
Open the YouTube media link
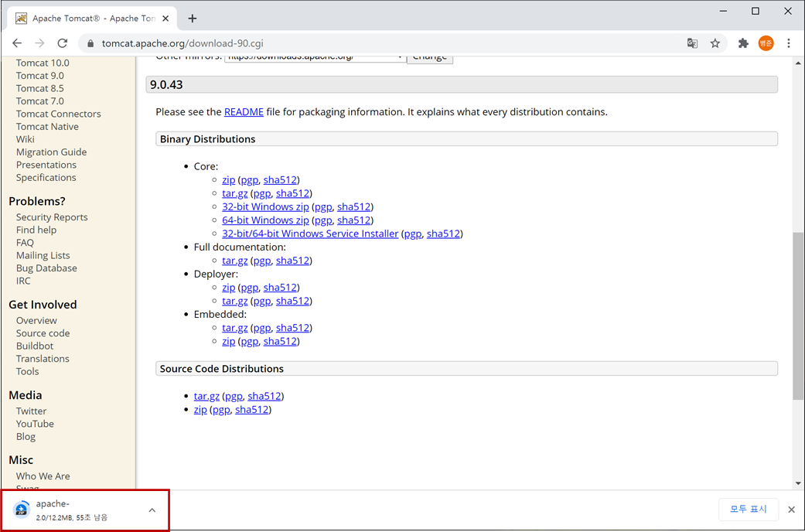[x=35, y=424]
